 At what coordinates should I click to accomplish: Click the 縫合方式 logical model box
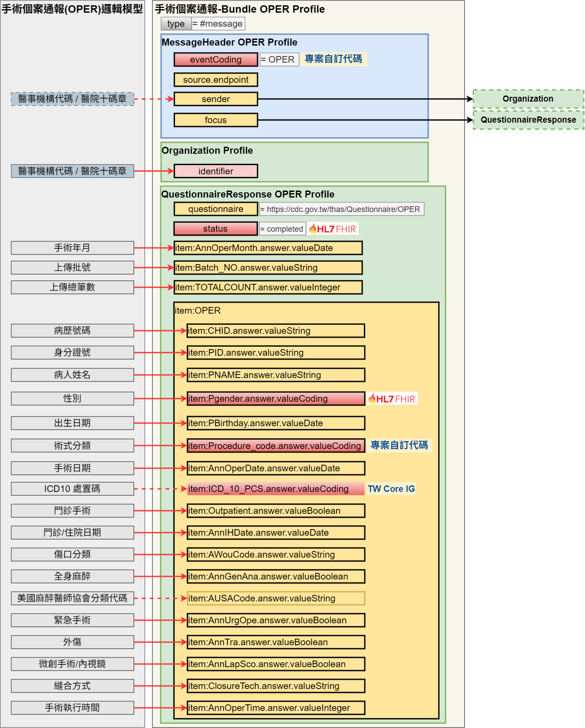pos(73,686)
